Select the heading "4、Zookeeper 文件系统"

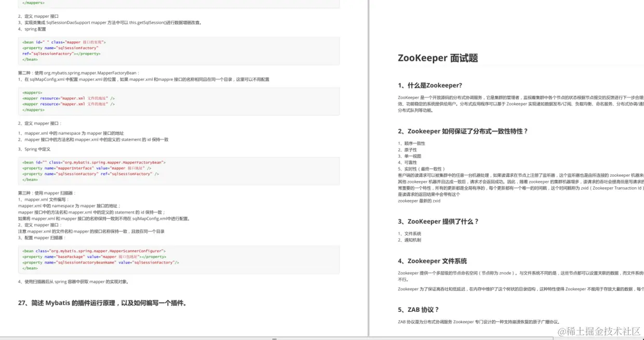tap(432, 261)
